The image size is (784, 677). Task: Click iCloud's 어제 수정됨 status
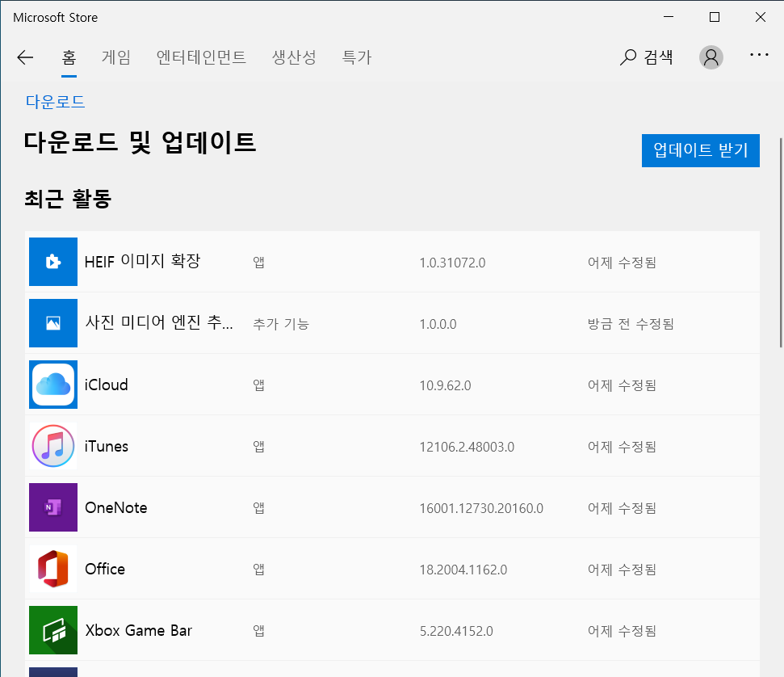pyautogui.click(x=622, y=385)
